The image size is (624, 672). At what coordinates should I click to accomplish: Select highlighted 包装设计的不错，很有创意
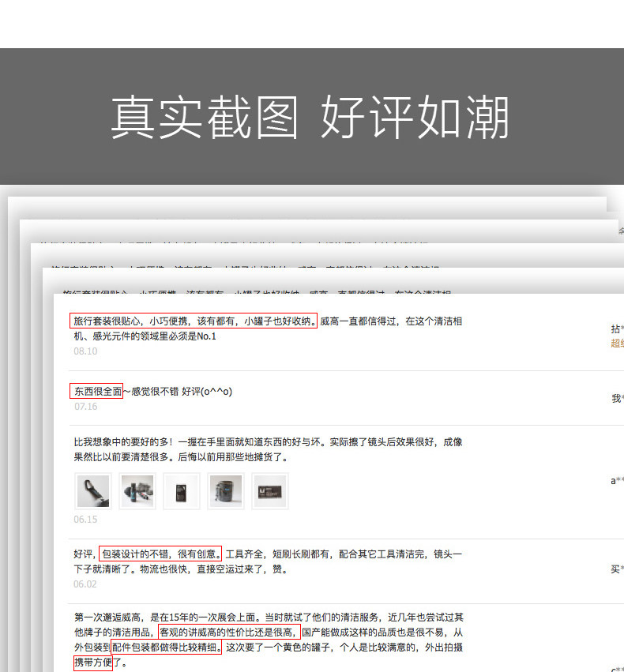(x=160, y=554)
